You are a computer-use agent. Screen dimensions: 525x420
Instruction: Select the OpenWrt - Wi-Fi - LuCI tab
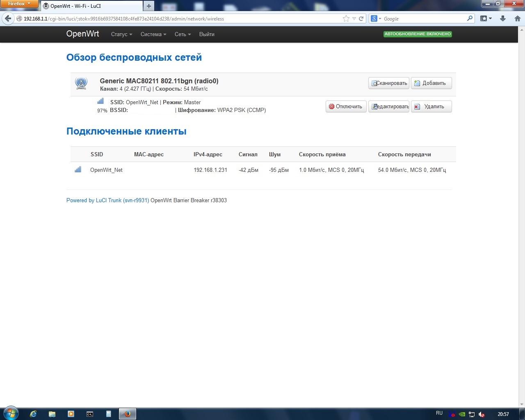[x=91, y=6]
